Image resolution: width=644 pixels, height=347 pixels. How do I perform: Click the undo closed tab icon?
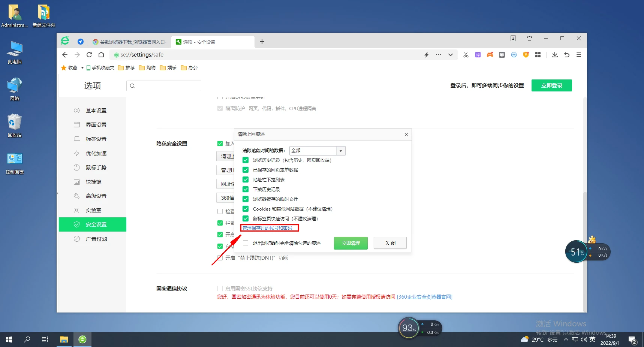tap(567, 55)
